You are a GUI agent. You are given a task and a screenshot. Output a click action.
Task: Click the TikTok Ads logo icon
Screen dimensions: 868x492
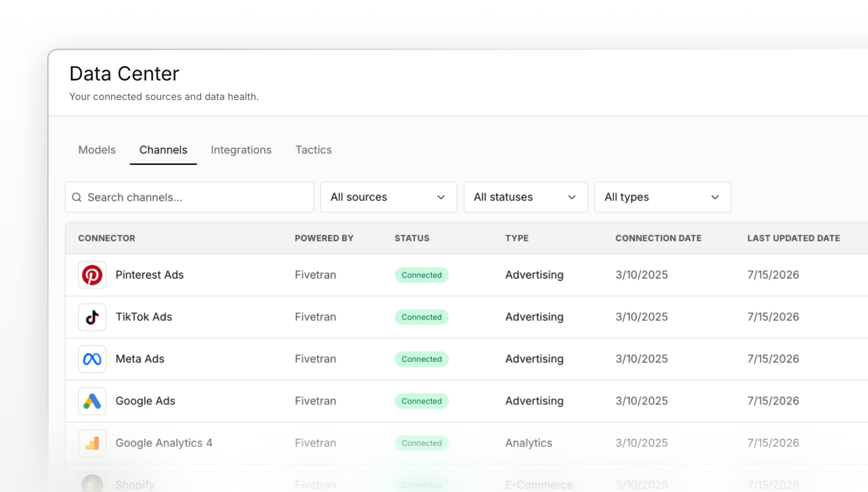(92, 317)
